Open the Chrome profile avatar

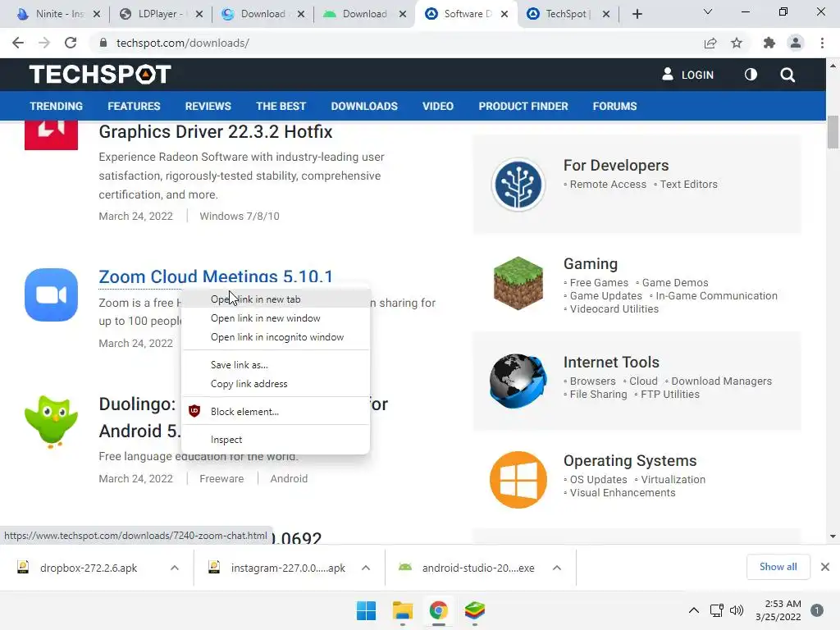pos(796,43)
